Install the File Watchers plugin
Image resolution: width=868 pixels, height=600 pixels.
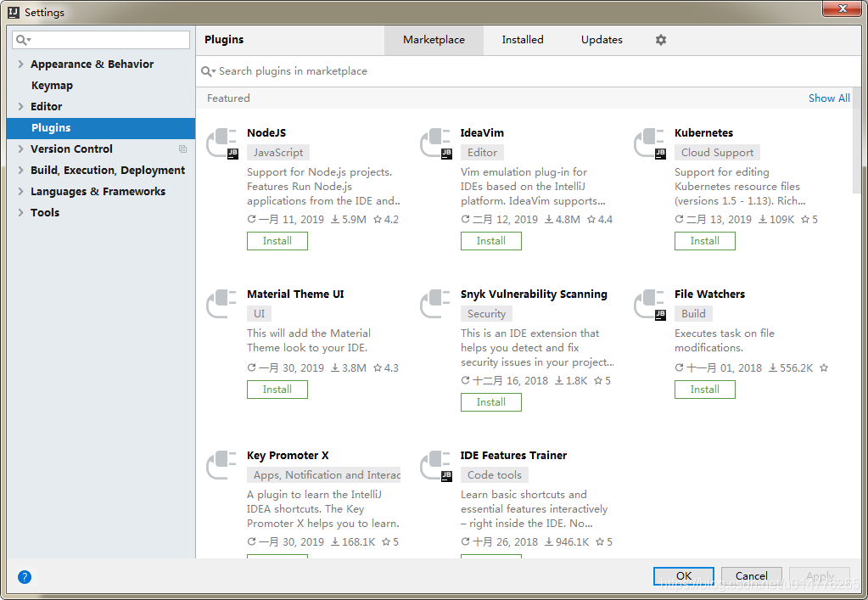tap(705, 390)
